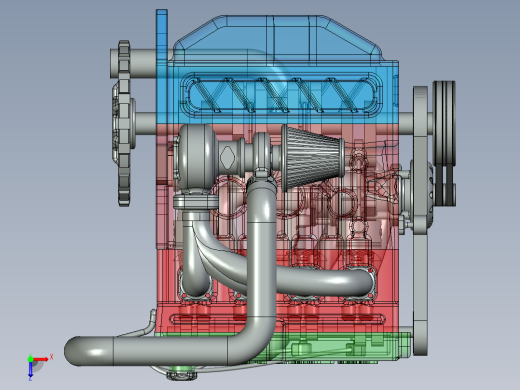Viewport: 520px width, 390px height.
Task: Select the flange beneath the turbo housing
Action: 196,202
